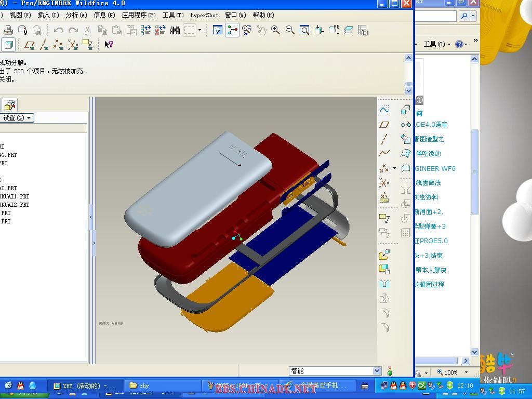Screen dimensions: 532x399
Task: Click the Print icon in the toolbar
Action: [x=8, y=30]
